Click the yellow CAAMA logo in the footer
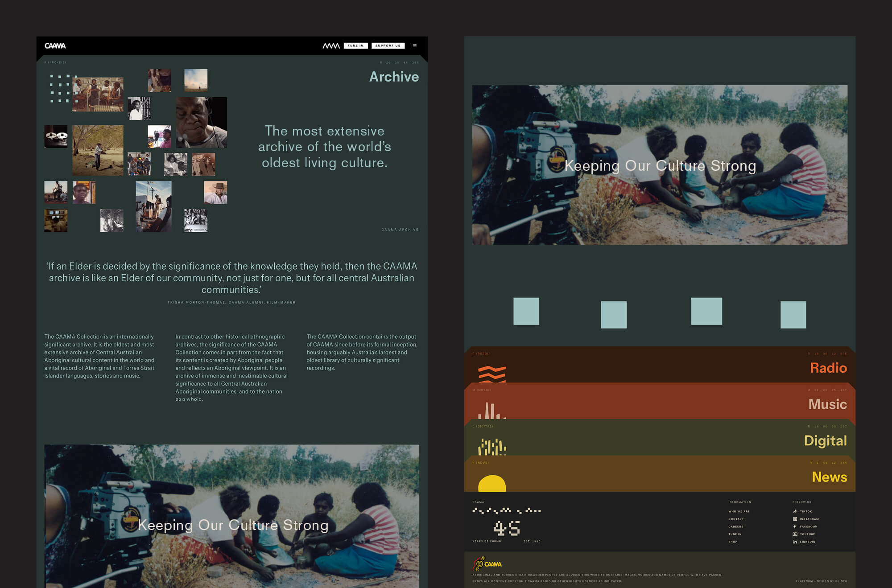Screen dimensions: 892x588 pyautogui.click(x=487, y=564)
